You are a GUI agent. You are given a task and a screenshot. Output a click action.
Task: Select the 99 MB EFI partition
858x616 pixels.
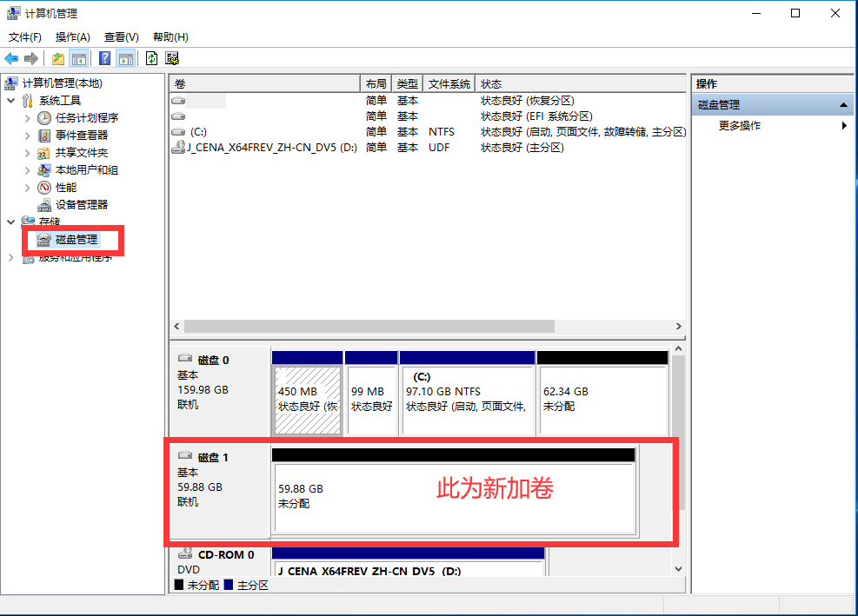point(371,400)
